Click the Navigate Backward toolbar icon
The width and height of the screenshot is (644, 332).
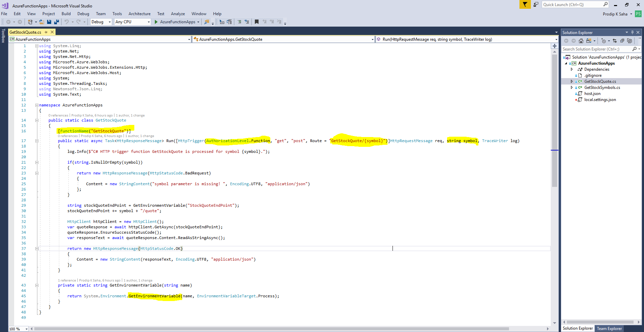tap(8, 22)
